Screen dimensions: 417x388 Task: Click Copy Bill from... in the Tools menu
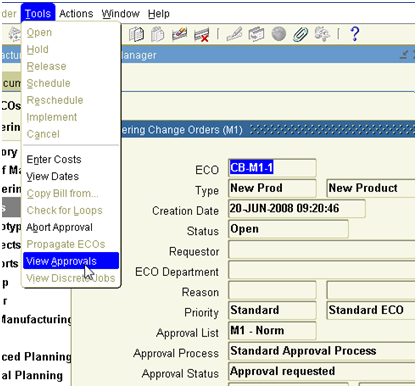click(71, 193)
